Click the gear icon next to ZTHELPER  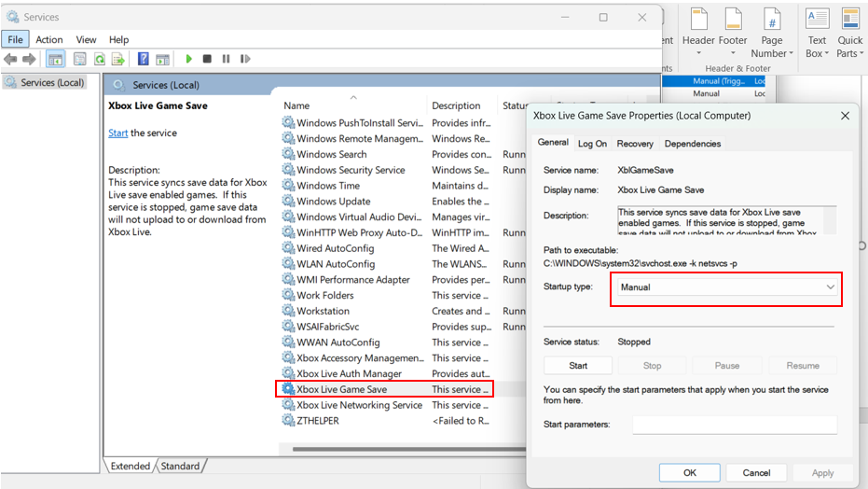pos(288,420)
